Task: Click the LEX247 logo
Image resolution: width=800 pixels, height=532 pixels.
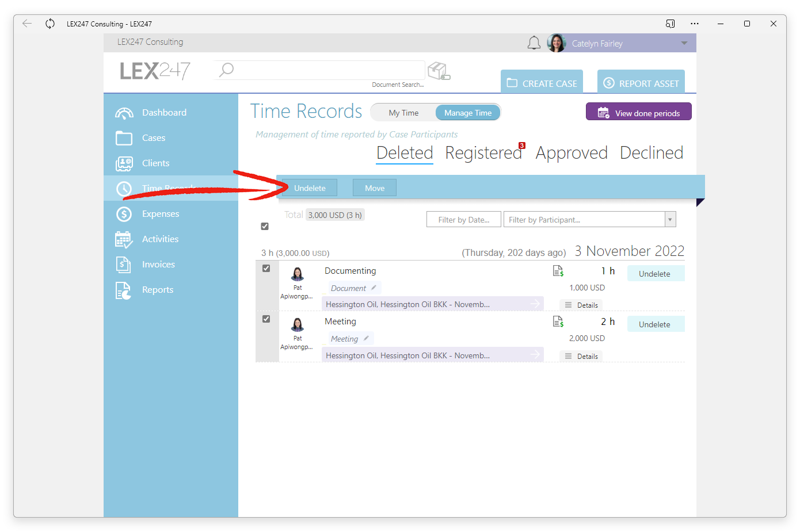Action: 155,71
